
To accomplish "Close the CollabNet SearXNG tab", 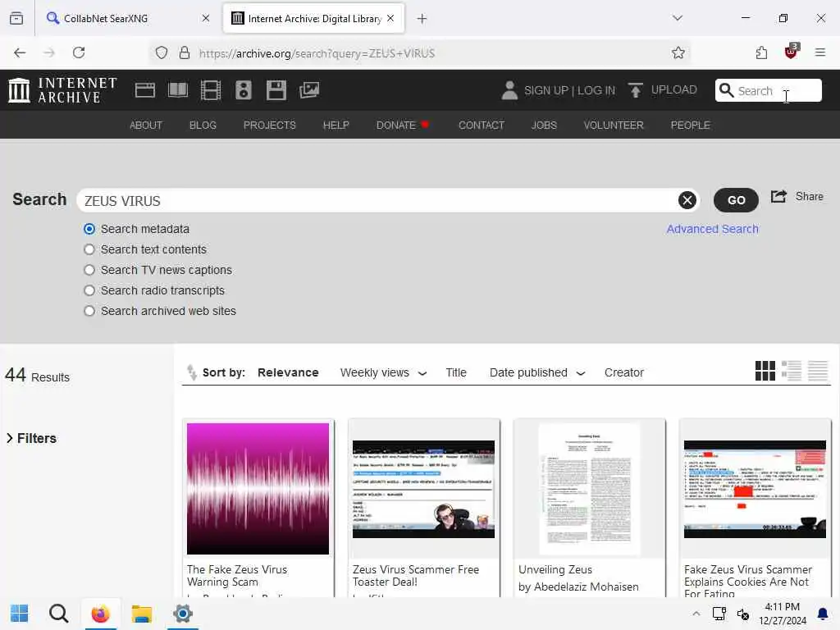I will (206, 18).
